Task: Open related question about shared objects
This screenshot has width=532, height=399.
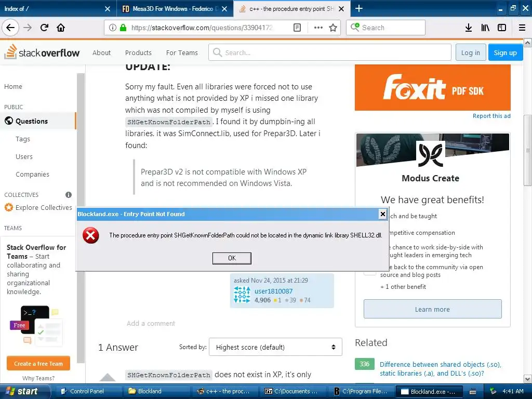Action: pyautogui.click(x=441, y=369)
